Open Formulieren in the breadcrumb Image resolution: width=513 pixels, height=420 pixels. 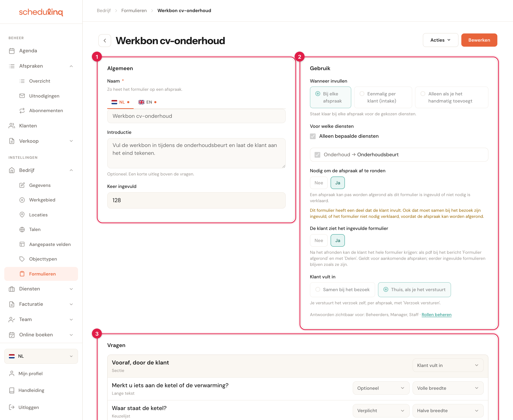134,11
